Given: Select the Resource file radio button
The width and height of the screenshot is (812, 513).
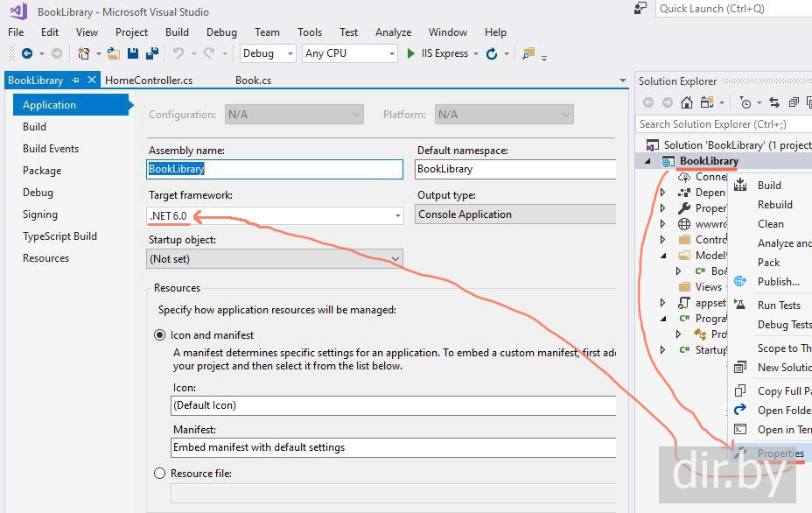Looking at the screenshot, I should coord(160,474).
